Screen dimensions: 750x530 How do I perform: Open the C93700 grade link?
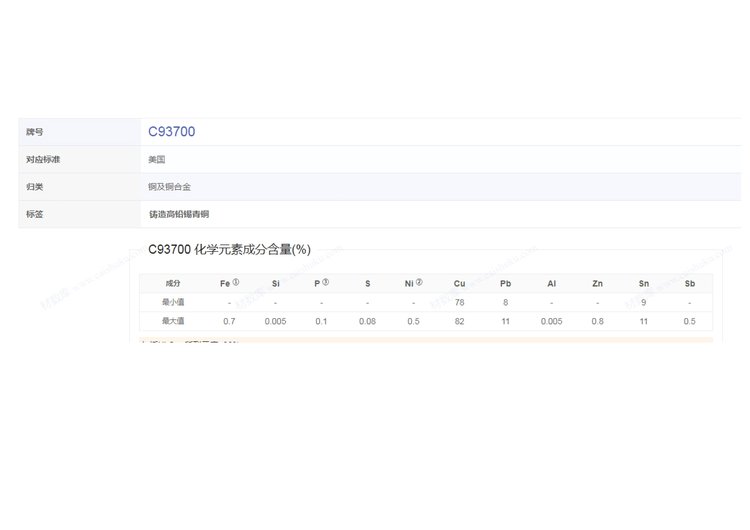click(171, 131)
